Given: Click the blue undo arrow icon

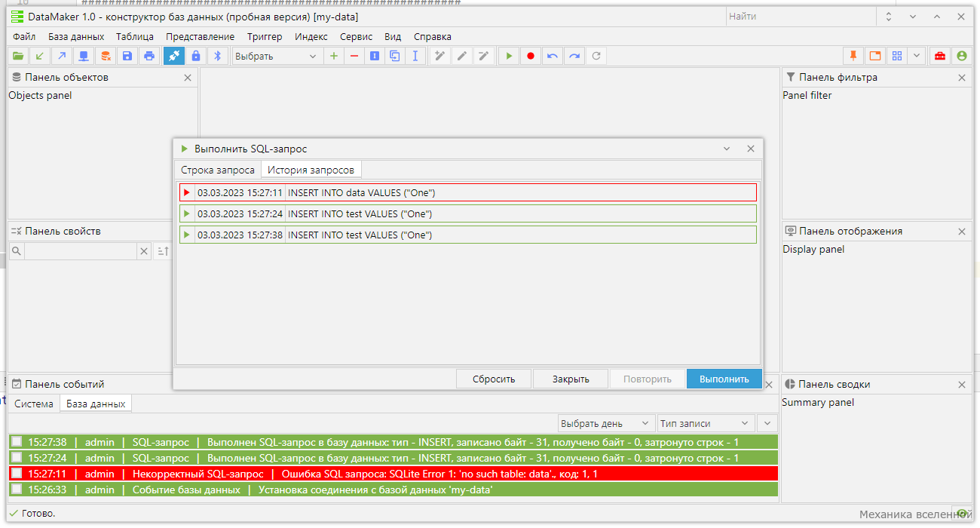Looking at the screenshot, I should [553, 56].
